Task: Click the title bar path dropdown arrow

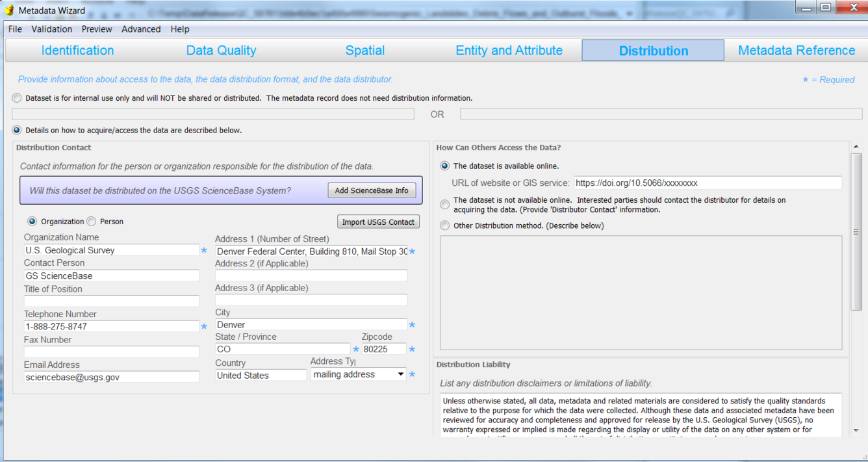Action: pos(629,14)
